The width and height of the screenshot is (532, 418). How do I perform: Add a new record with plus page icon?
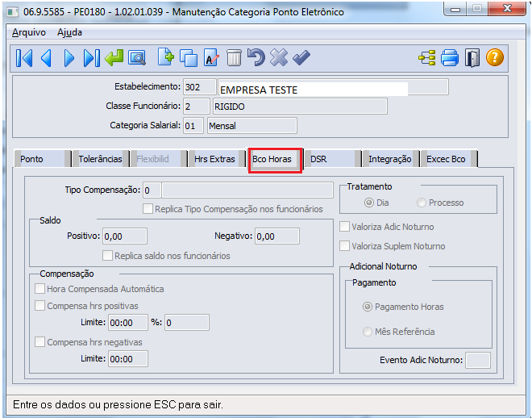[x=165, y=57]
